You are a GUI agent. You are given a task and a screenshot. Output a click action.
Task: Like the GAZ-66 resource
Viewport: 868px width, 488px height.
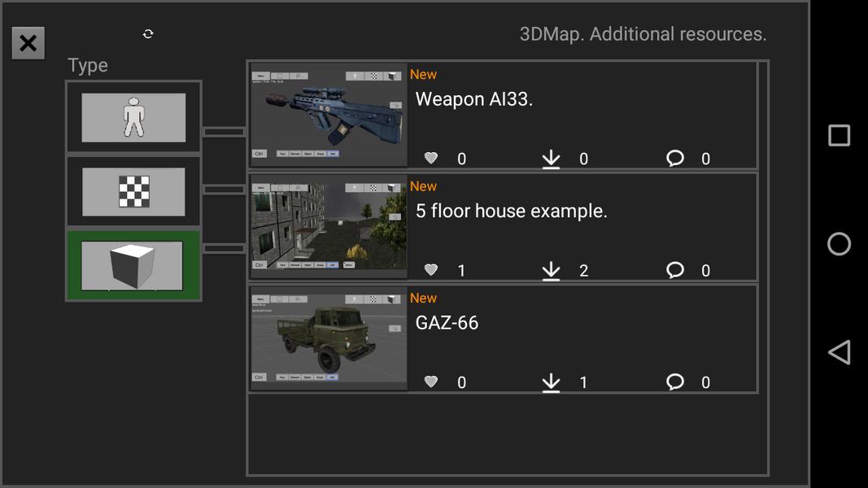(x=430, y=381)
